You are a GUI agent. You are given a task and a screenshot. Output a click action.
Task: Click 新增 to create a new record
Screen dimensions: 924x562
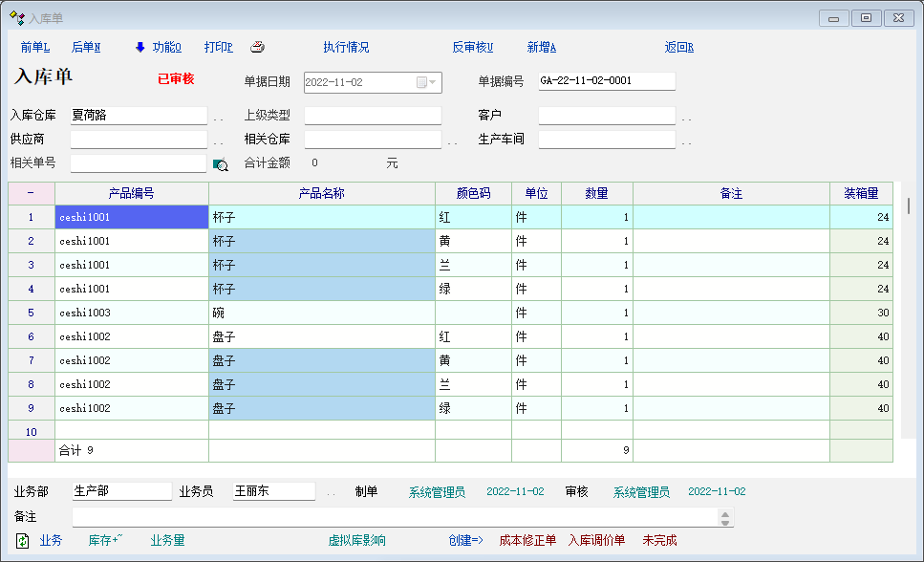pos(541,47)
